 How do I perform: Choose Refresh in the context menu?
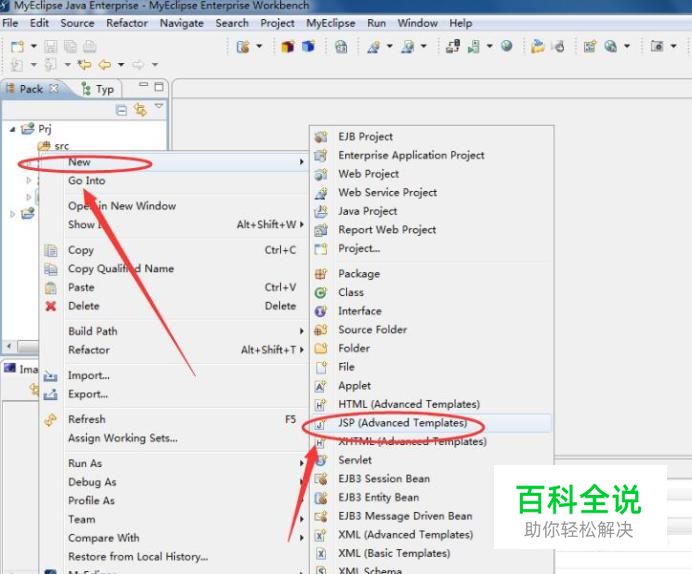pos(174,419)
